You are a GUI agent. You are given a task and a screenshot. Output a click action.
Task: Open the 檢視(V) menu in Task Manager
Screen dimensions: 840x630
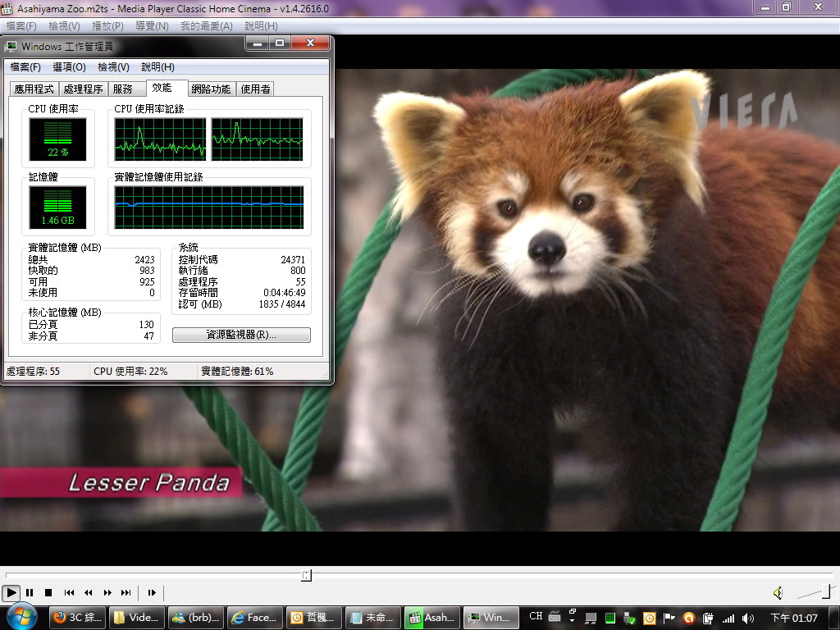[x=113, y=67]
